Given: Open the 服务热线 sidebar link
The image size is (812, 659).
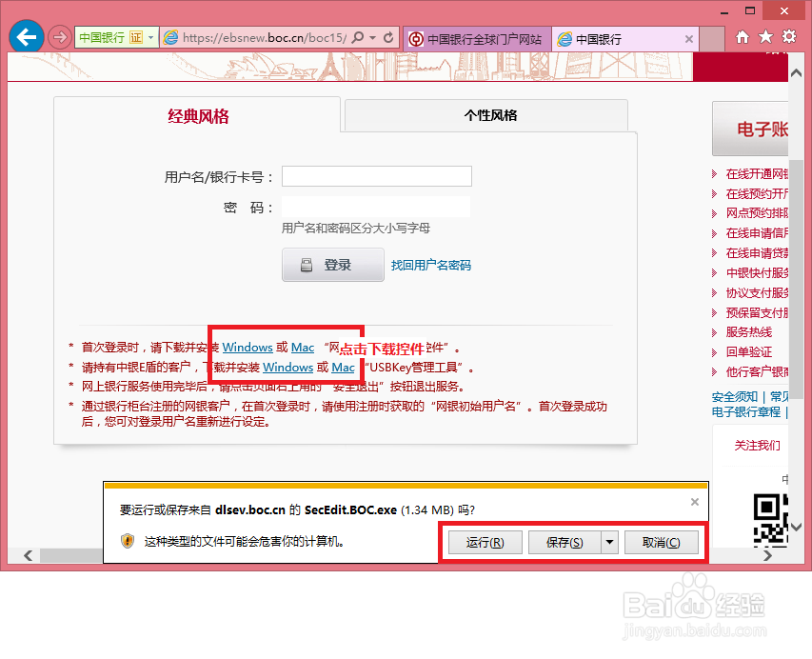Looking at the screenshot, I should (x=749, y=332).
